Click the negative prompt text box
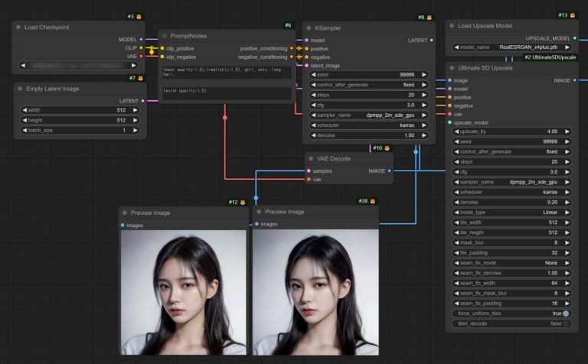588x364 pixels. tap(227, 93)
